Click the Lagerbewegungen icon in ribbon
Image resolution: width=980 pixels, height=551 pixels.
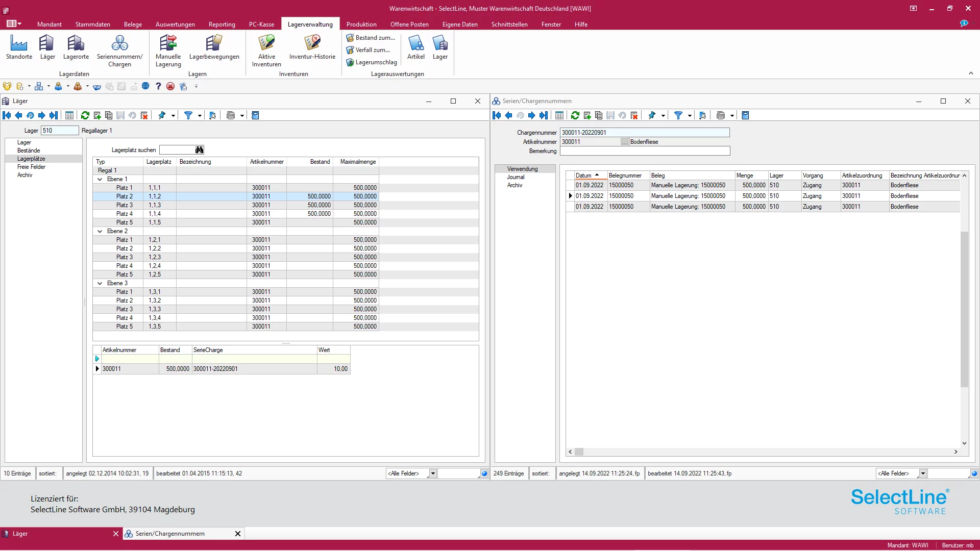(x=213, y=46)
